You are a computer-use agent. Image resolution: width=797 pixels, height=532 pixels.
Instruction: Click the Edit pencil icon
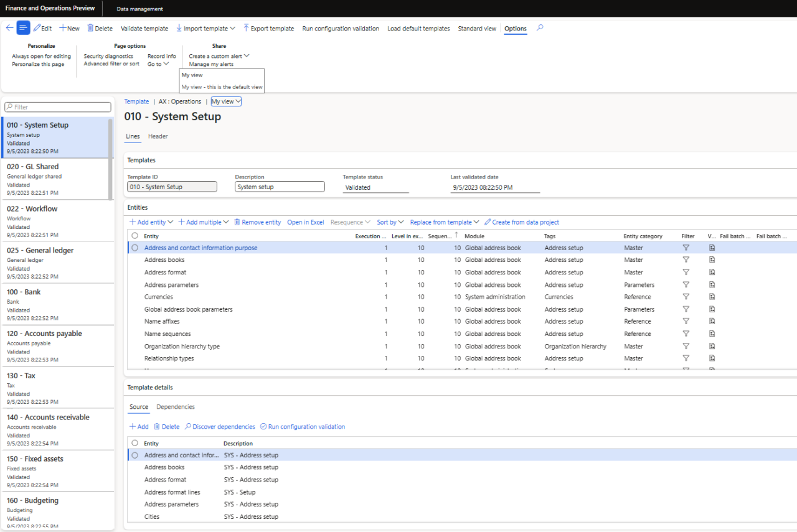(x=37, y=28)
